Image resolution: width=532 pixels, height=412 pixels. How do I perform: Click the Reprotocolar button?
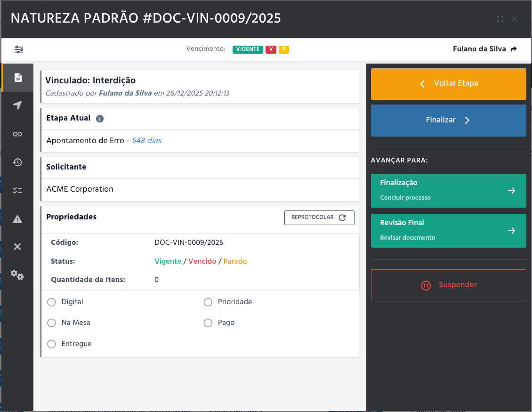pos(319,218)
